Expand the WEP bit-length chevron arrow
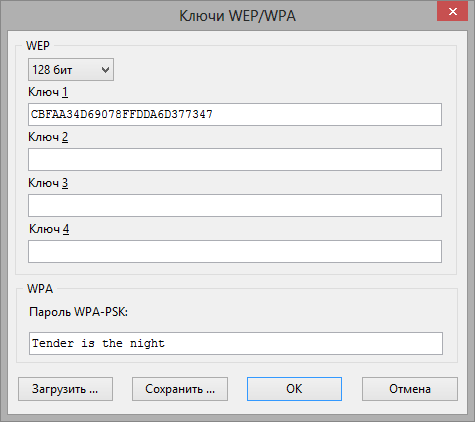 click(105, 70)
